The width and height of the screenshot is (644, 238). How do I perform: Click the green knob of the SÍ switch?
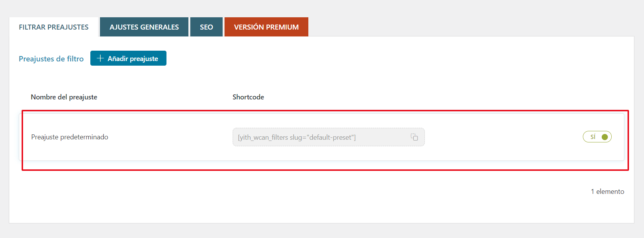click(x=605, y=137)
